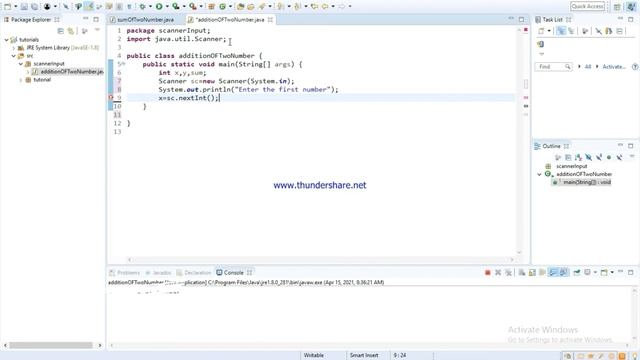Click Smart Insert in status bar
This screenshot has width=640, height=360.
pos(364,356)
